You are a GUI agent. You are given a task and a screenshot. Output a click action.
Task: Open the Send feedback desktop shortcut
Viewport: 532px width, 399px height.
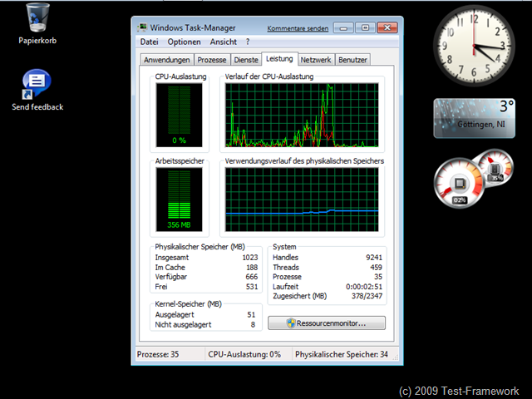(x=37, y=91)
